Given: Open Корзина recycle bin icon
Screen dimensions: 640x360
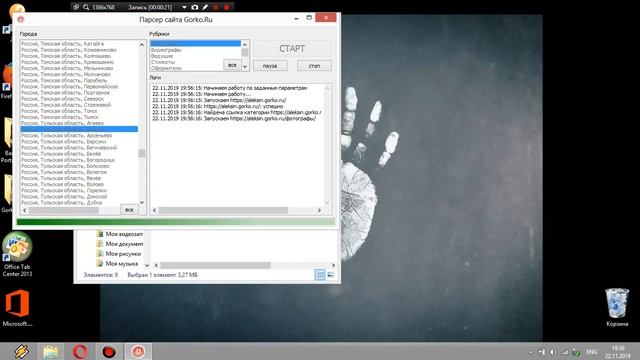Looking at the screenshot, I should [617, 307].
